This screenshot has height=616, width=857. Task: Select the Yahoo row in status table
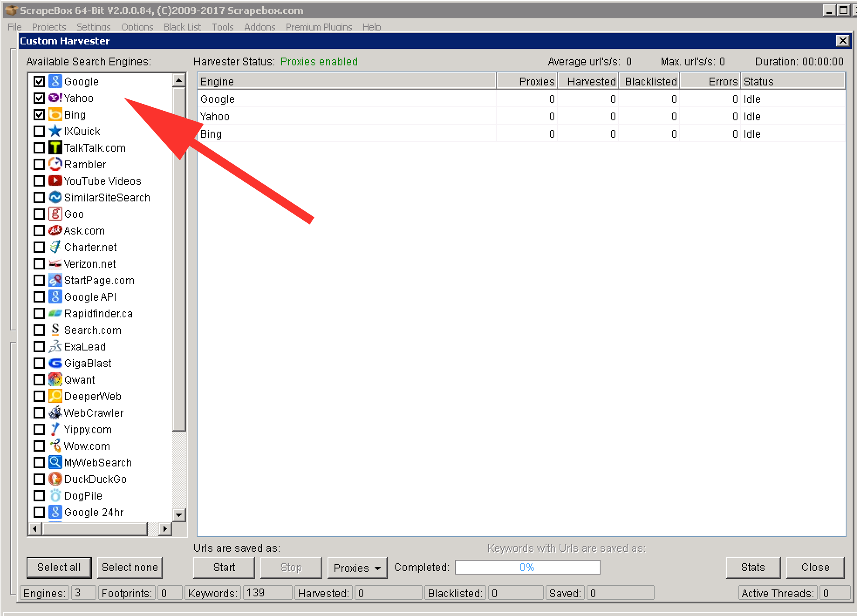[x=521, y=116]
